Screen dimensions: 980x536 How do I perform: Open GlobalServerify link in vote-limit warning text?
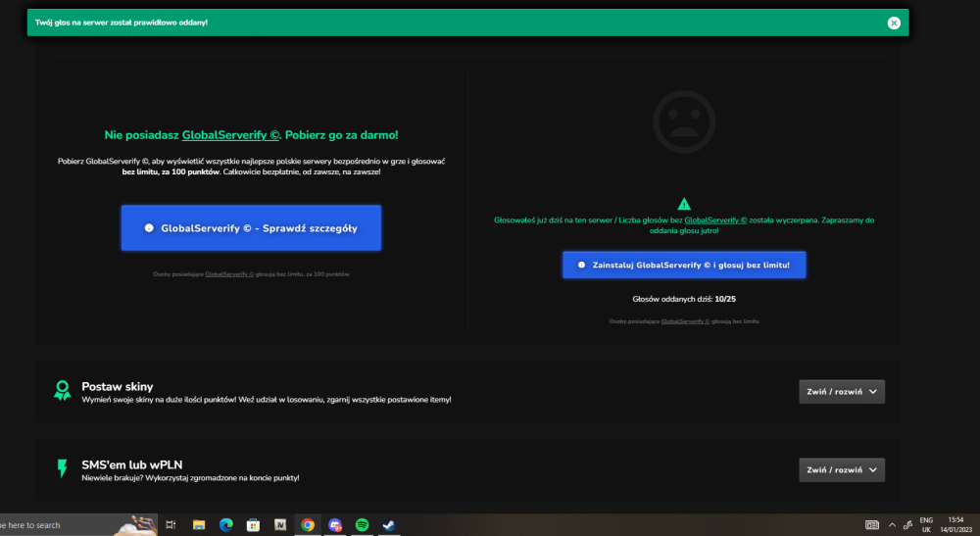click(x=715, y=219)
